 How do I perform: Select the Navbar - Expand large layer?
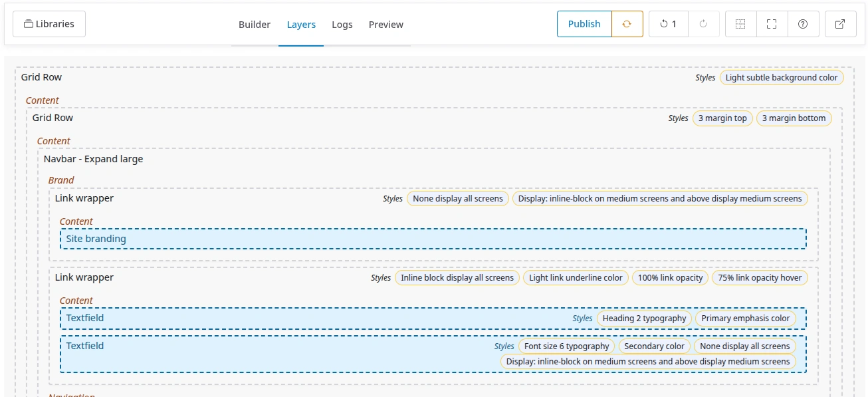tap(93, 159)
